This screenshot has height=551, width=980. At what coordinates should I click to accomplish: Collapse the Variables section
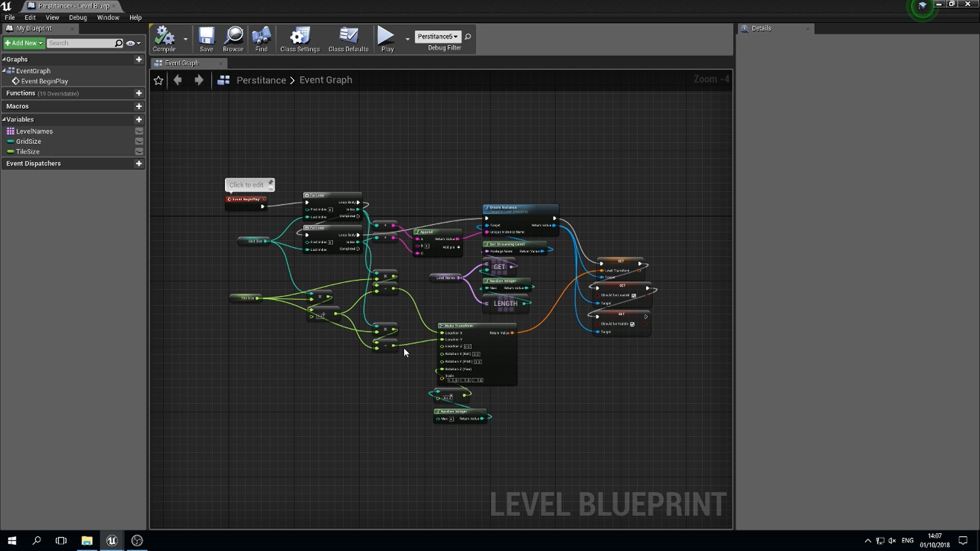point(4,119)
